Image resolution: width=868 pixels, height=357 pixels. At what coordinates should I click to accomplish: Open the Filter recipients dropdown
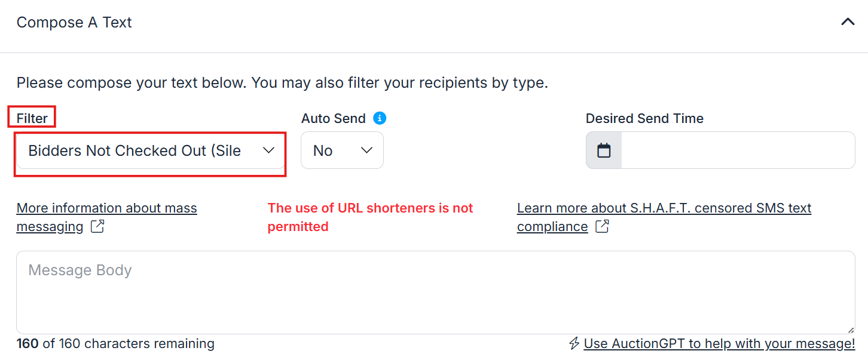pyautogui.click(x=150, y=151)
